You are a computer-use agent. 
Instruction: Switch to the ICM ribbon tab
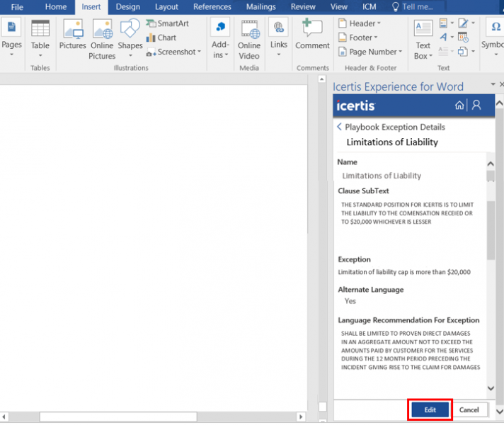(x=369, y=7)
